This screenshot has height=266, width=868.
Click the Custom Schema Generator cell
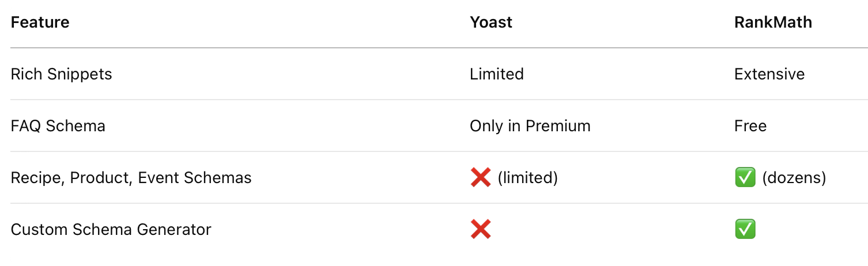[x=111, y=230]
